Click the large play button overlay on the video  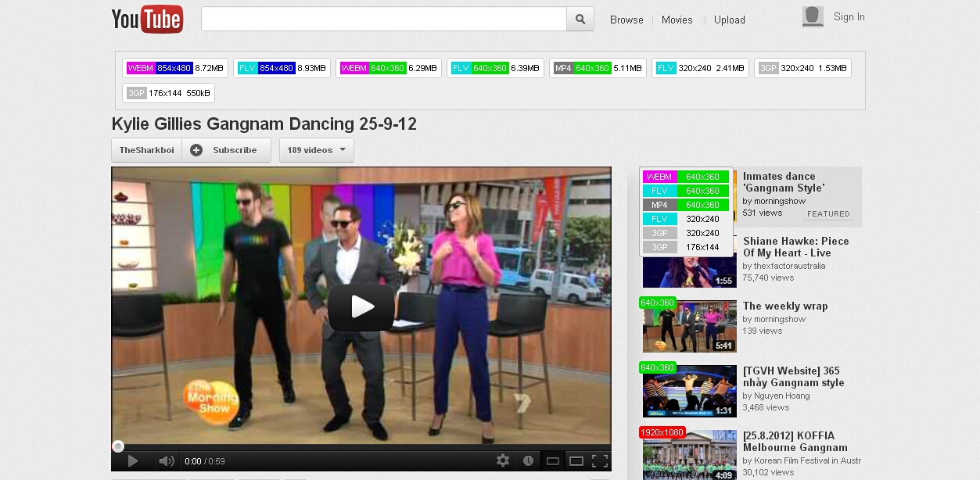(x=361, y=307)
